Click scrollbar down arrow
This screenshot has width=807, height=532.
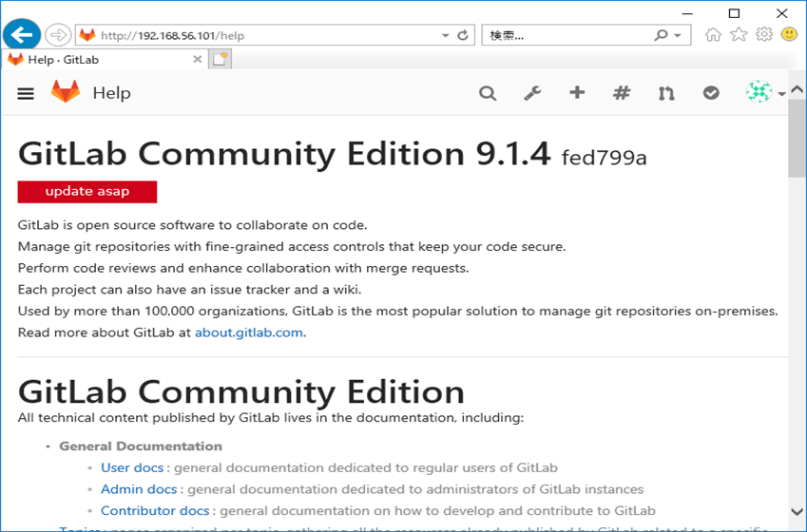(x=797, y=512)
